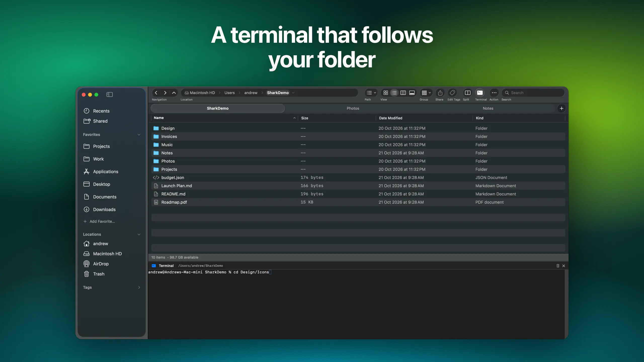The width and height of the screenshot is (644, 362).
Task: Open the Group options dropdown
Action: (x=426, y=93)
